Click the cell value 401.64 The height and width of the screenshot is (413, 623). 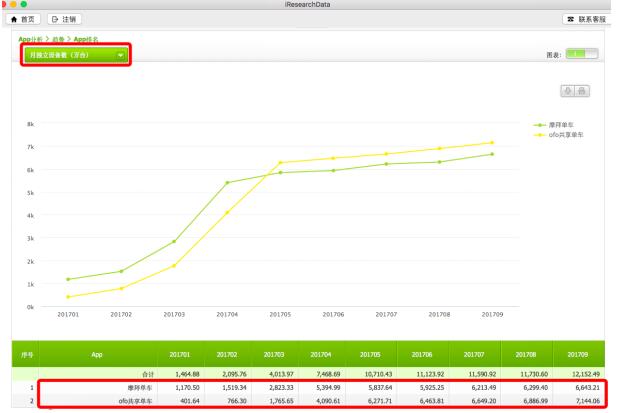tap(190, 401)
